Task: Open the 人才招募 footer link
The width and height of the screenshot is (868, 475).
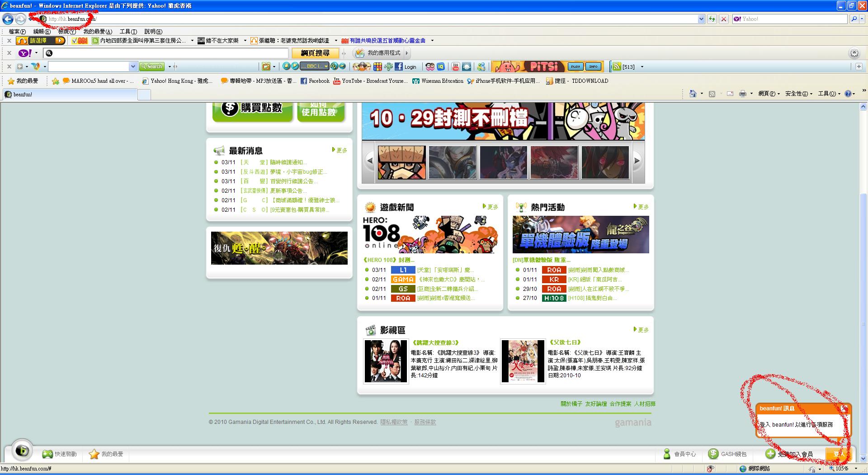Action: (x=645, y=404)
